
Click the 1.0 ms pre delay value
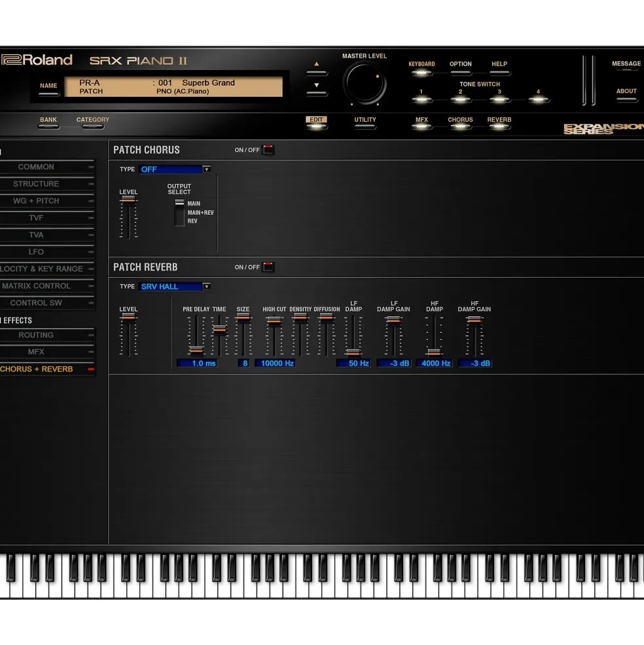[196, 363]
